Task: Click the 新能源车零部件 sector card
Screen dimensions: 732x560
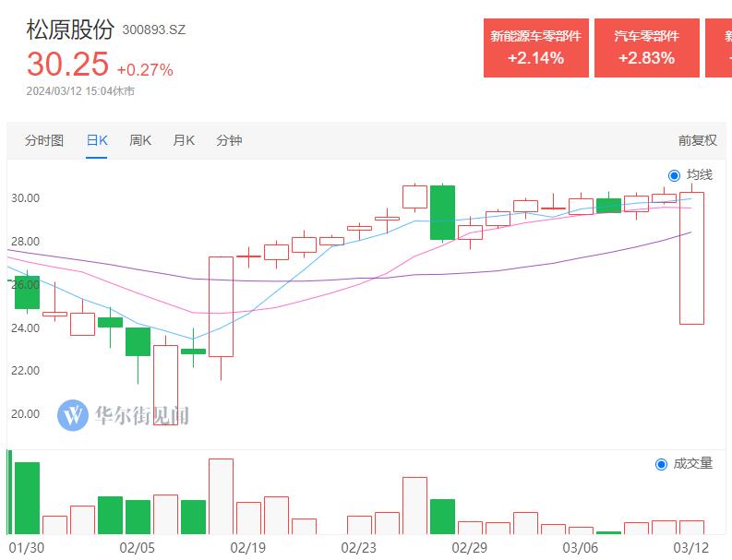Action: point(535,47)
